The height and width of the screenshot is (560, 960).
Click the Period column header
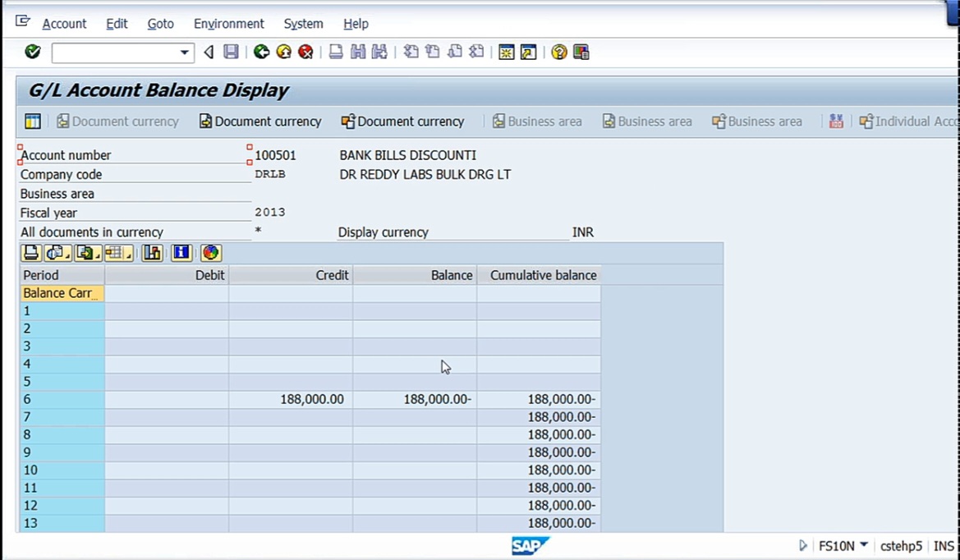(62, 275)
